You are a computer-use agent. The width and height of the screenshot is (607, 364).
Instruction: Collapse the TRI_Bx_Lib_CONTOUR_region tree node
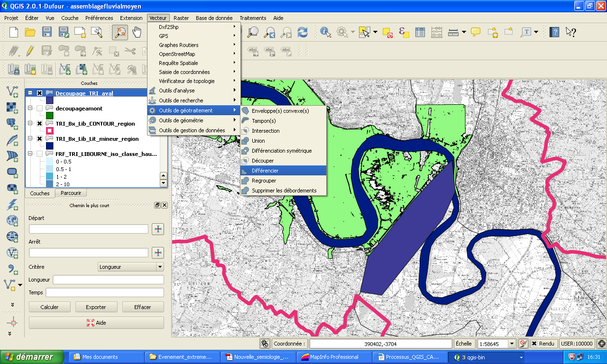click(30, 124)
